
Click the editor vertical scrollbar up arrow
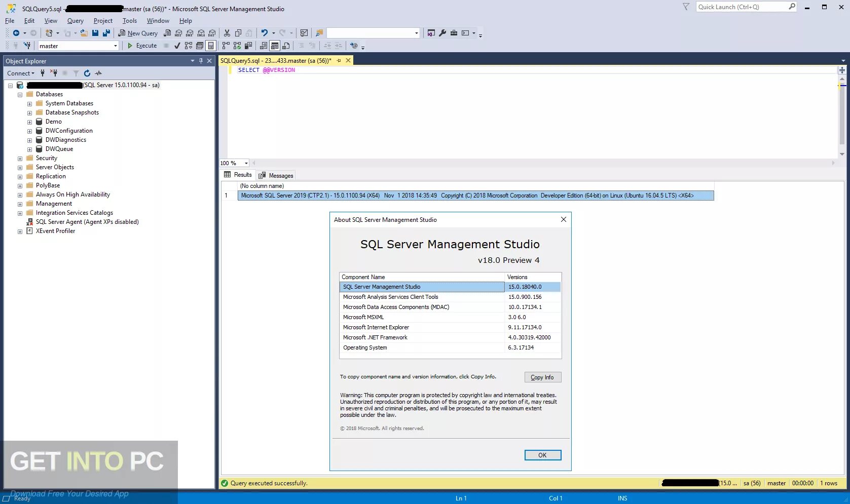[x=842, y=80]
